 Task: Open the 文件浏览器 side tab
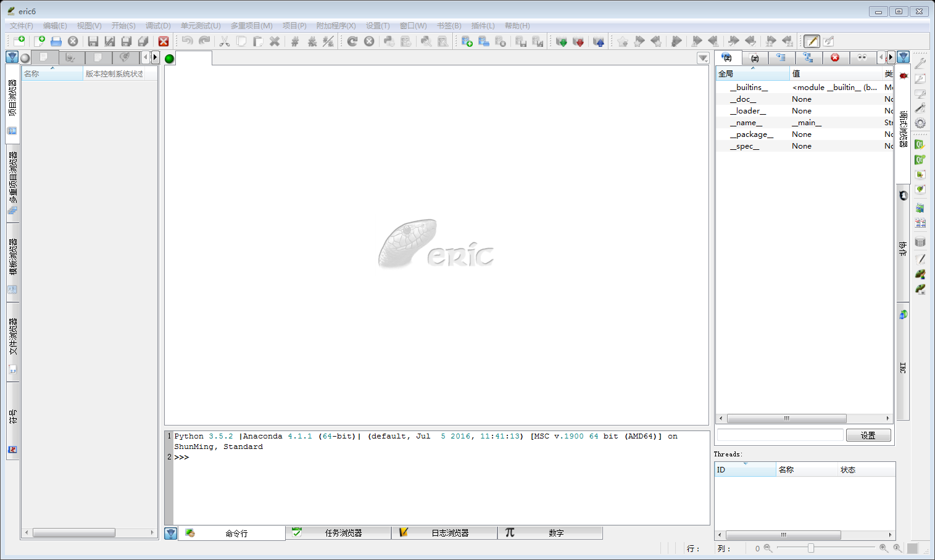12,342
